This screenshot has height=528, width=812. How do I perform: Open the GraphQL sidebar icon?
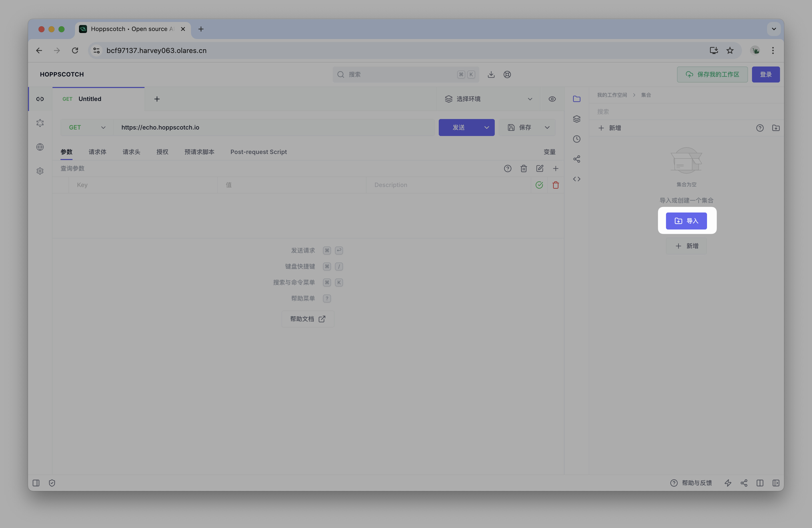40,123
